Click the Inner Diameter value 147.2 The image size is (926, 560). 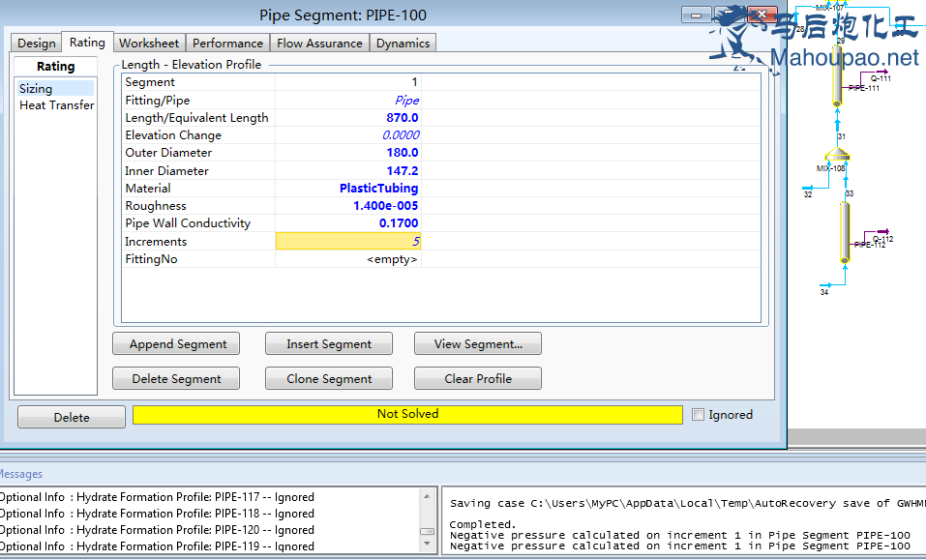click(348, 171)
